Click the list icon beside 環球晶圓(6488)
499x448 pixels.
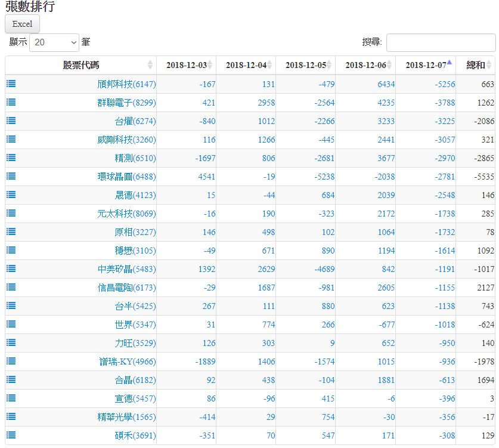click(x=11, y=177)
